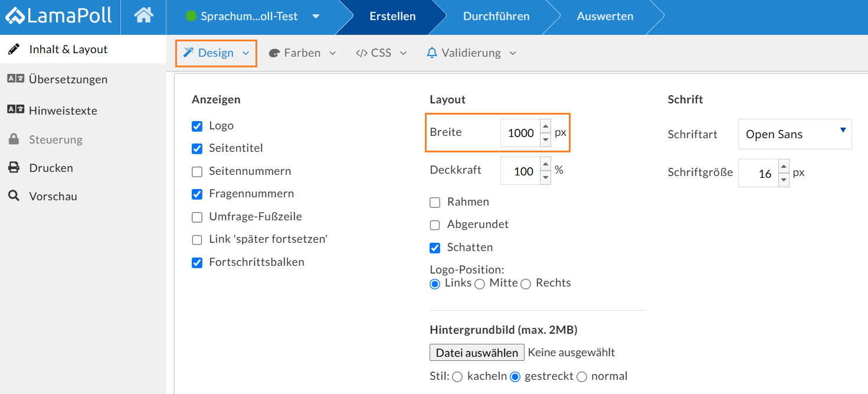
Task: Click the Datei auswählen button
Action: pos(477,353)
